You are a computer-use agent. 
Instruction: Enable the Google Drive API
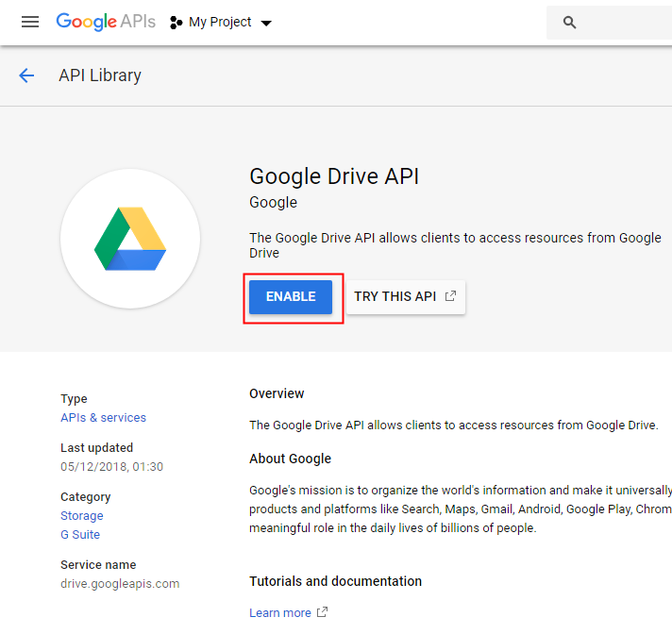point(291,297)
